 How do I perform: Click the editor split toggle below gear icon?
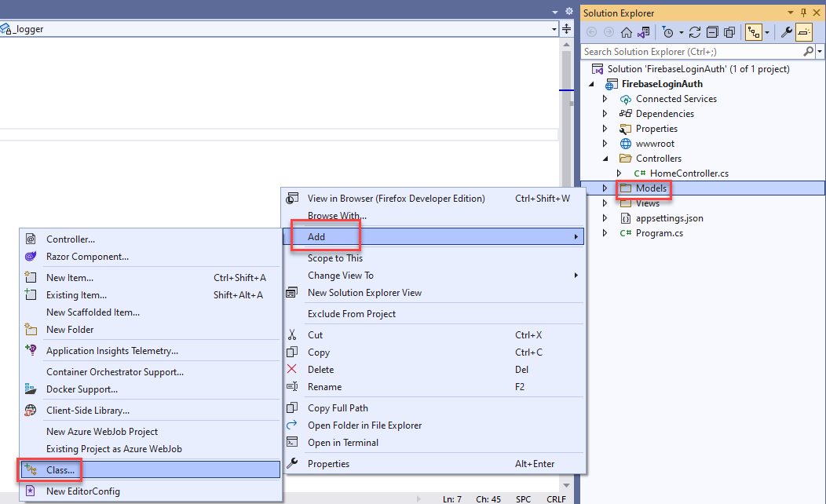click(x=566, y=28)
